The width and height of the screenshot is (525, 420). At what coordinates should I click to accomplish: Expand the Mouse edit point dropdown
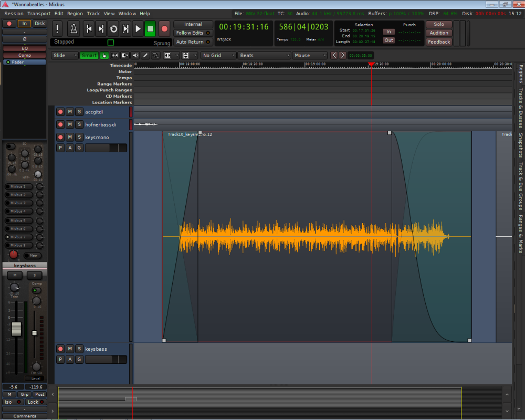point(309,55)
